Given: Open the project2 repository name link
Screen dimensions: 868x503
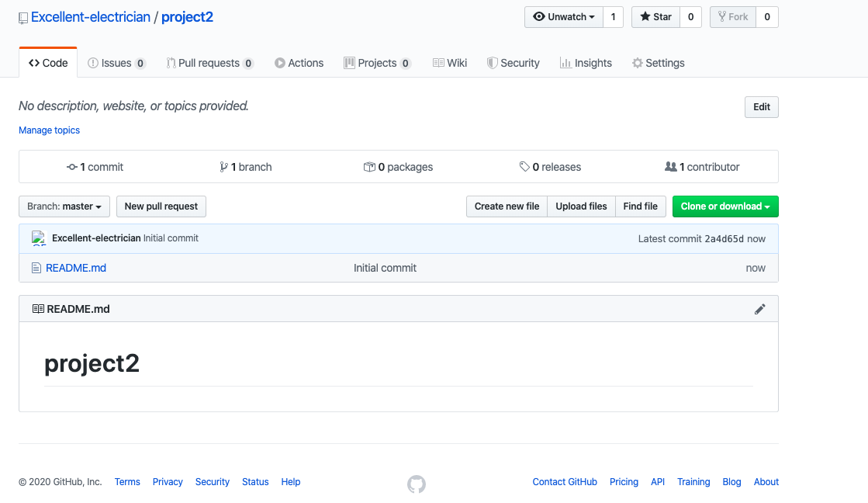Looking at the screenshot, I should click(187, 17).
